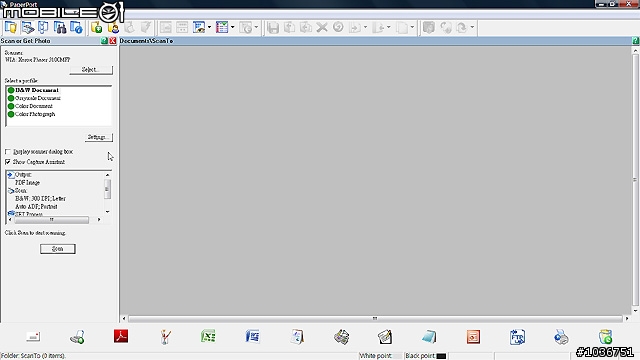Click the Scan button
This screenshot has width=640, height=360.
click(58, 249)
